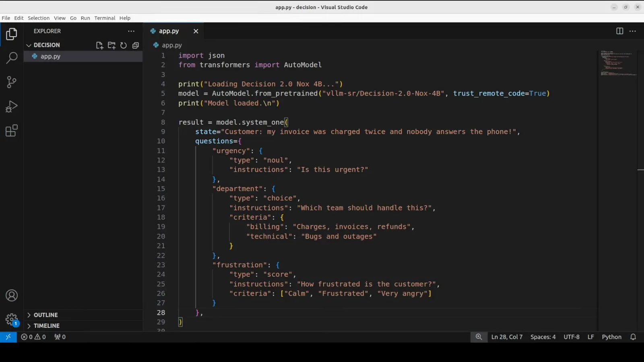
Task: Click the ports forwarded status indicator
Action: (60, 337)
